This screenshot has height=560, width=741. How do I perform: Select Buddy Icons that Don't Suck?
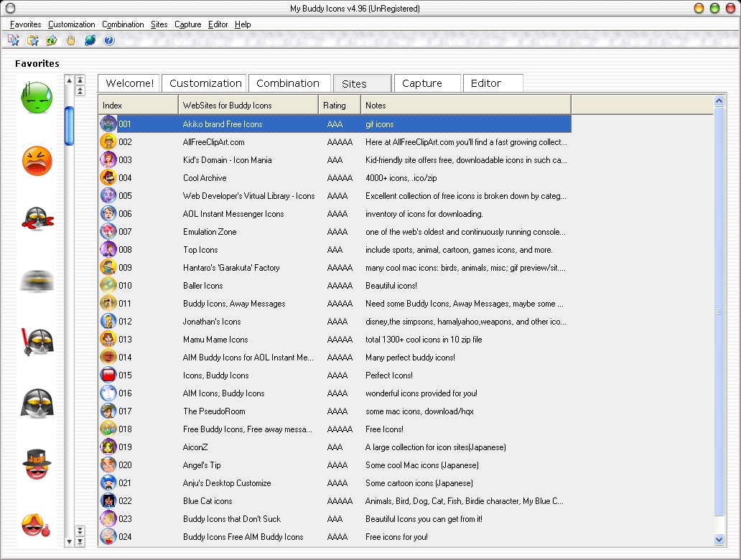click(x=335, y=519)
